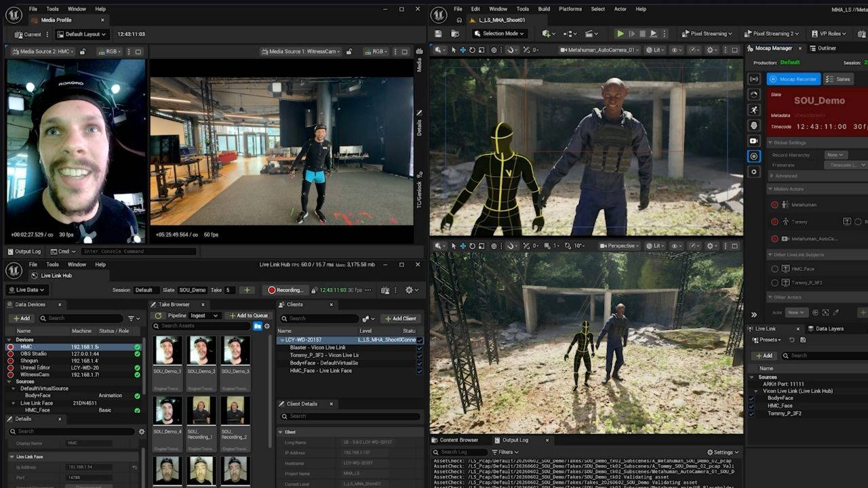Toggle the Tommy_P_3F2 client checkbox

(419, 355)
